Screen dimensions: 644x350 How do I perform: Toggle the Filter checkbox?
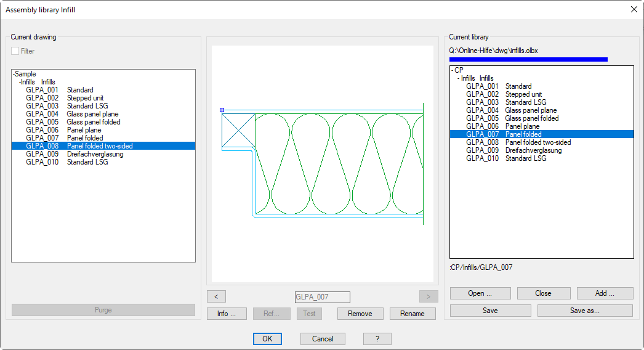click(x=15, y=51)
